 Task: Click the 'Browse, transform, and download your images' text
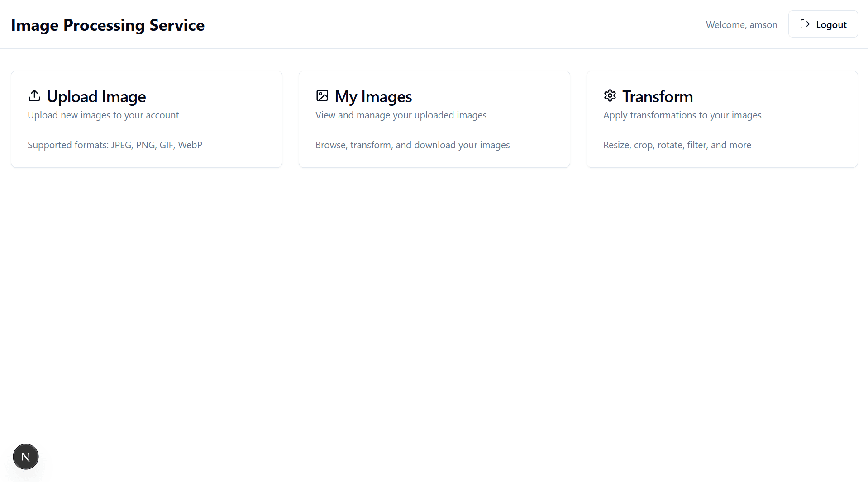click(x=412, y=145)
